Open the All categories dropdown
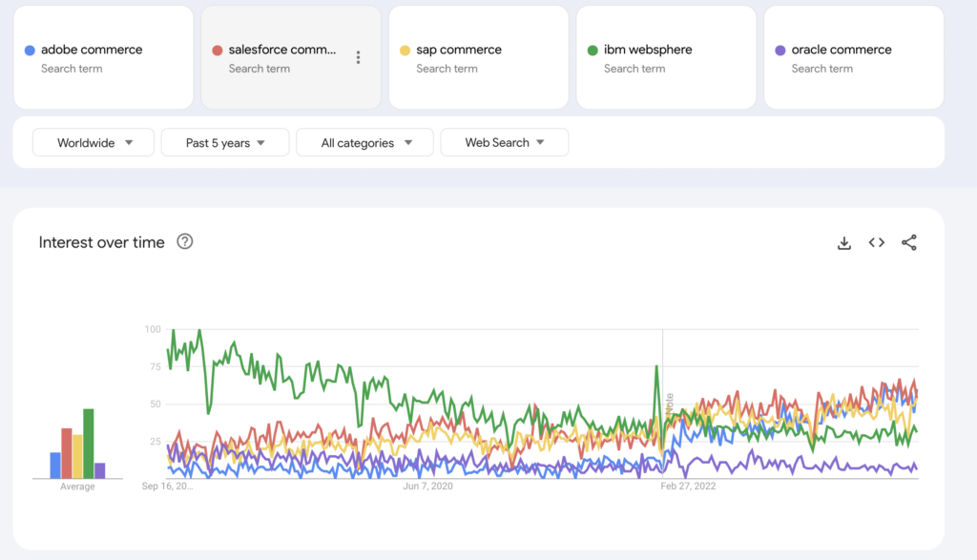The height and width of the screenshot is (560, 977). tap(365, 143)
